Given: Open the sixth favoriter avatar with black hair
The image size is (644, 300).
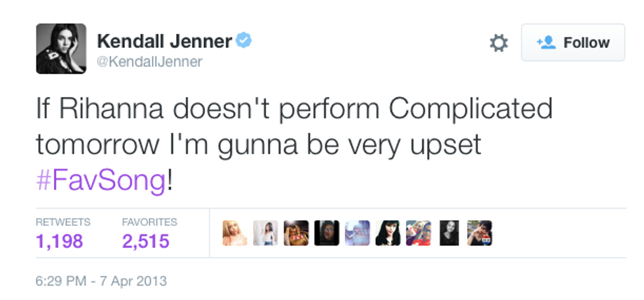Looking at the screenshot, I should tap(388, 233).
